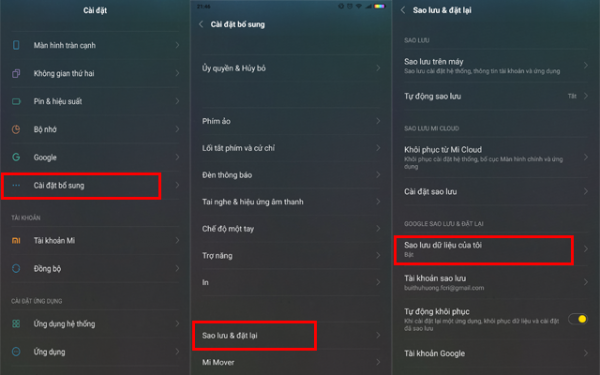Tap the Pin & hiệu suất battery icon

tap(16, 101)
